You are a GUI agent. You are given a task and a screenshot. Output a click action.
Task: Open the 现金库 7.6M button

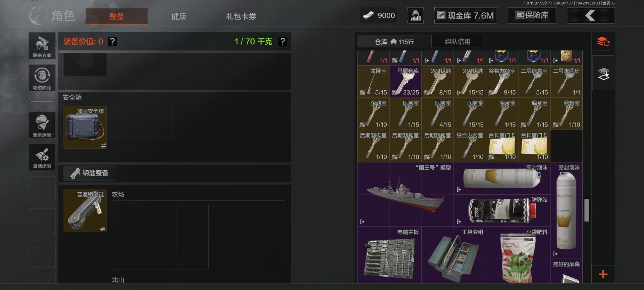[466, 15]
